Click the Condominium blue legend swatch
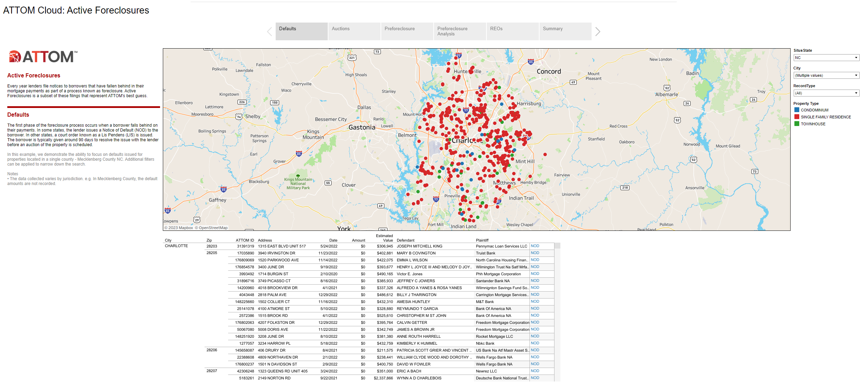The width and height of the screenshot is (868, 386). (x=797, y=110)
